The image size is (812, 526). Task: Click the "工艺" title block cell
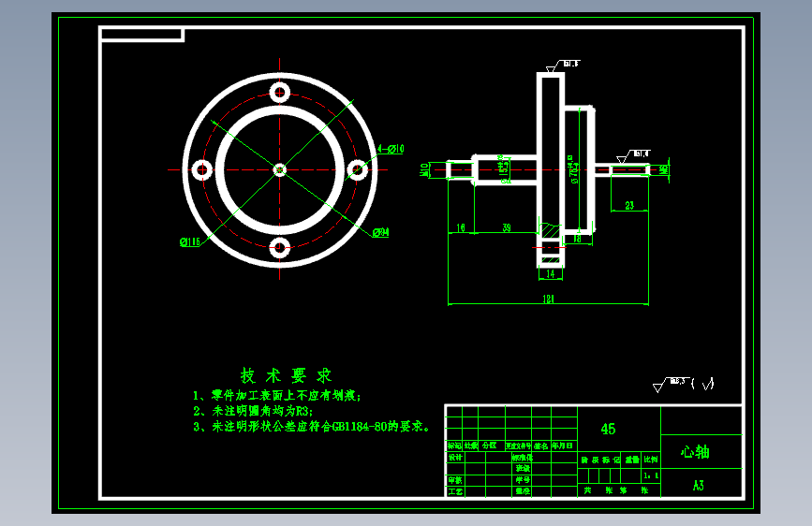coord(455,491)
